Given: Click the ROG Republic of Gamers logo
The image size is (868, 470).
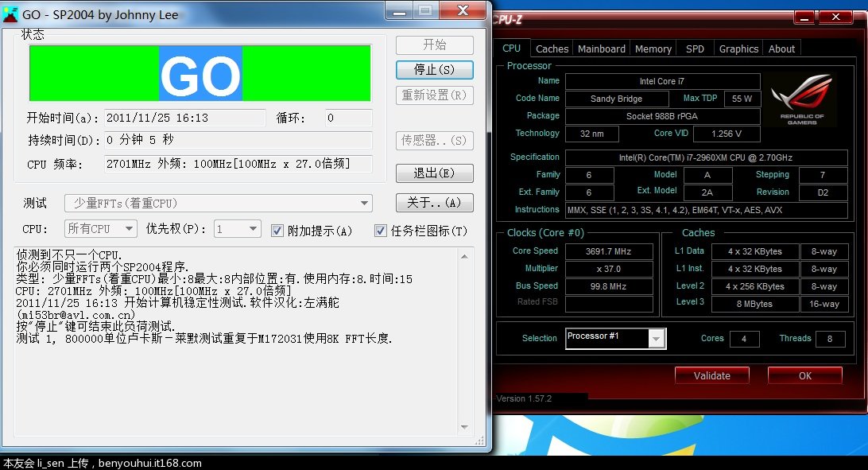Looking at the screenshot, I should coord(801,100).
